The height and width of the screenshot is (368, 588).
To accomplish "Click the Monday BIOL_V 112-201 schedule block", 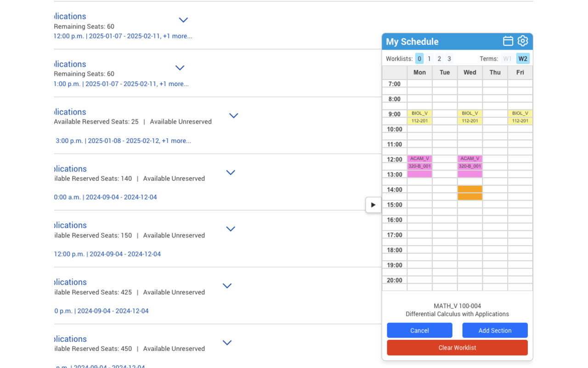I will pos(419,116).
